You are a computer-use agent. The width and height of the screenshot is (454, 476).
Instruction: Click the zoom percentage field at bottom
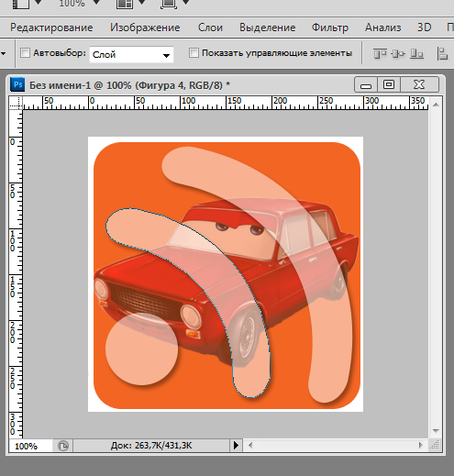click(x=30, y=446)
